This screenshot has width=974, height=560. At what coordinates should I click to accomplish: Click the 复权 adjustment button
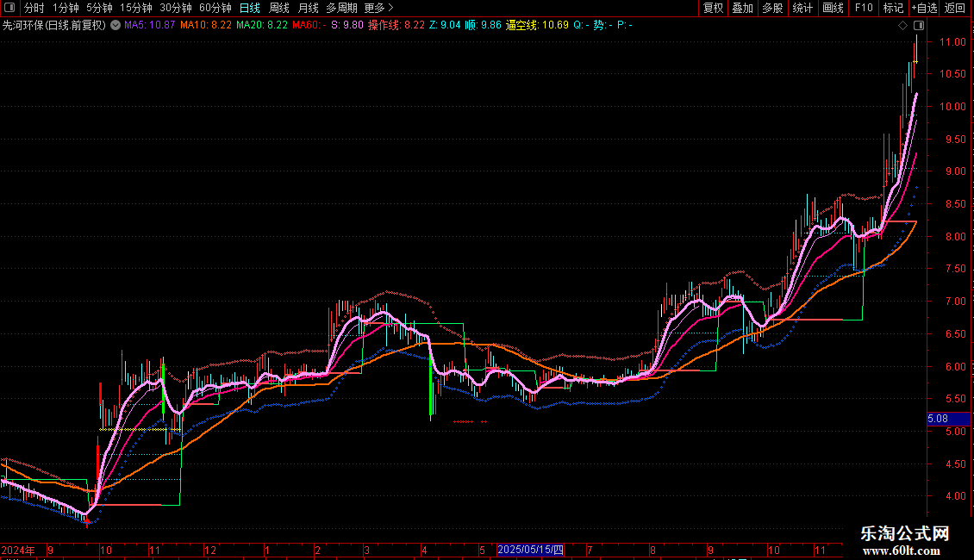pyautogui.click(x=713, y=8)
